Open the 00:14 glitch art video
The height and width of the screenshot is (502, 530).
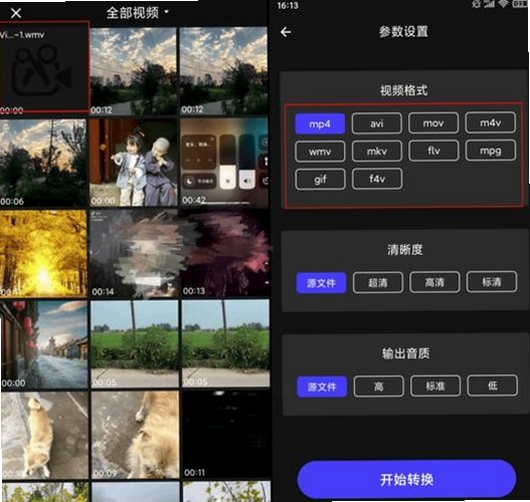135,254
